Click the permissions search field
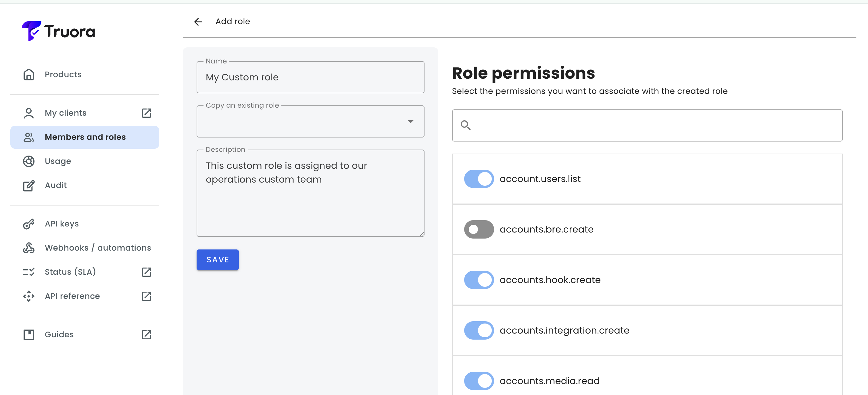This screenshot has height=395, width=868. click(647, 125)
